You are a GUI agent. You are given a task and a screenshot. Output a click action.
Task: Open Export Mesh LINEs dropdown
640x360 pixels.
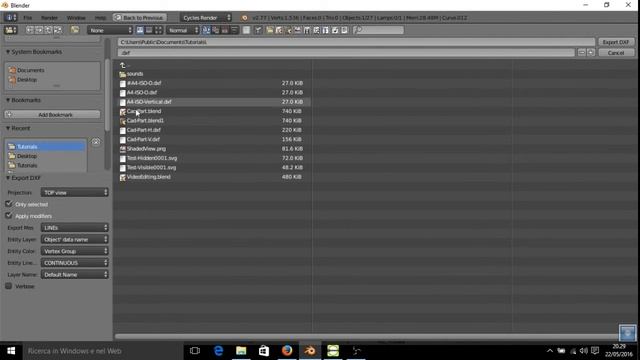point(74,227)
